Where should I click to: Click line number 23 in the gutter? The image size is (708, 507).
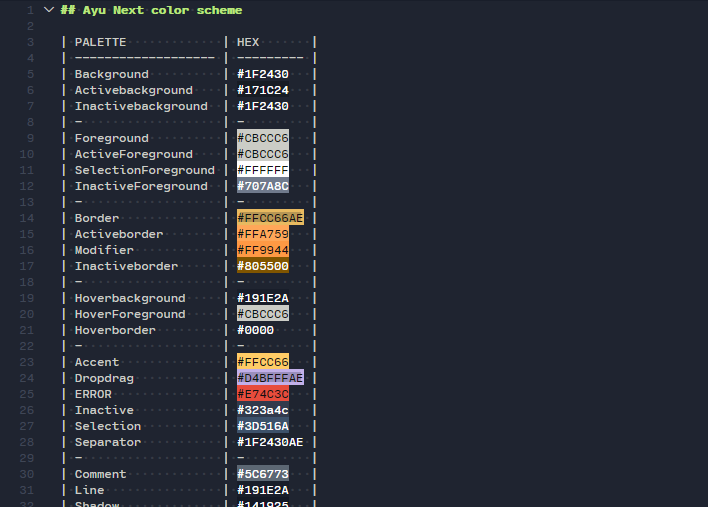27,363
